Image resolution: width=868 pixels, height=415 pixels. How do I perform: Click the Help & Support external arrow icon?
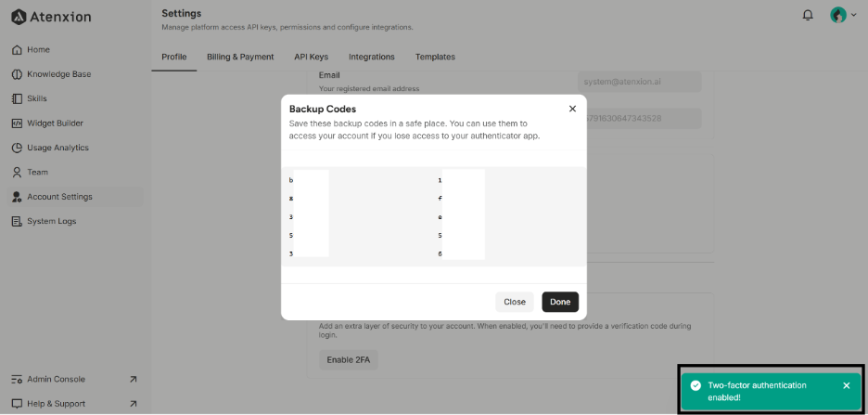pos(133,404)
